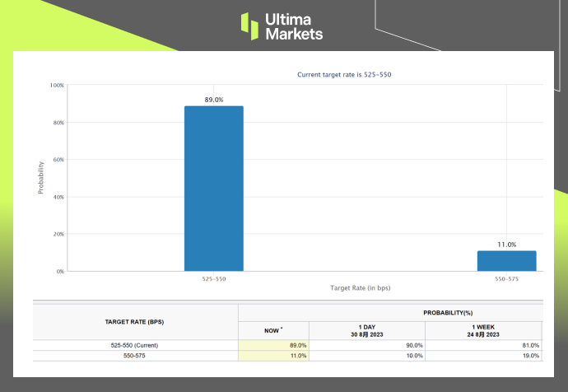Click the 550-575 x-axis label
Image resolution: width=568 pixels, height=392 pixels.
507,279
